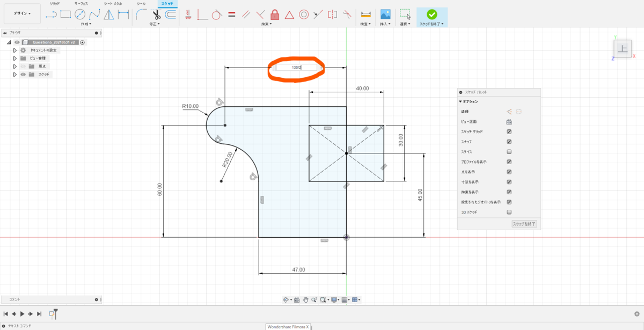
Task: Enable the Slice (スライス) checkbox
Action: pyautogui.click(x=509, y=152)
